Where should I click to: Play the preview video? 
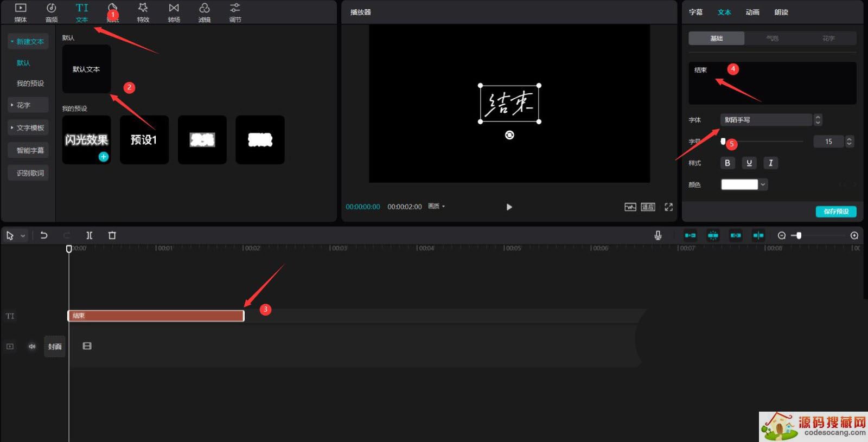(509, 207)
